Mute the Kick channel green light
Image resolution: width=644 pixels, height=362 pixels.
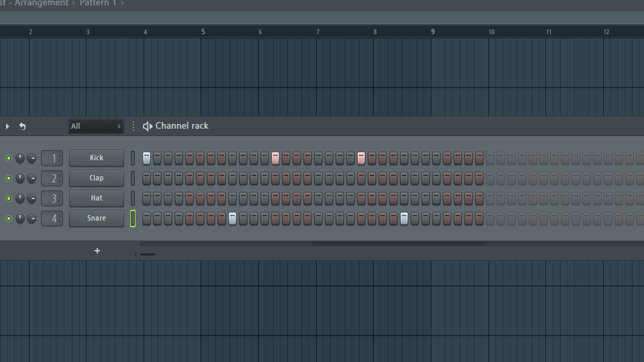9,158
